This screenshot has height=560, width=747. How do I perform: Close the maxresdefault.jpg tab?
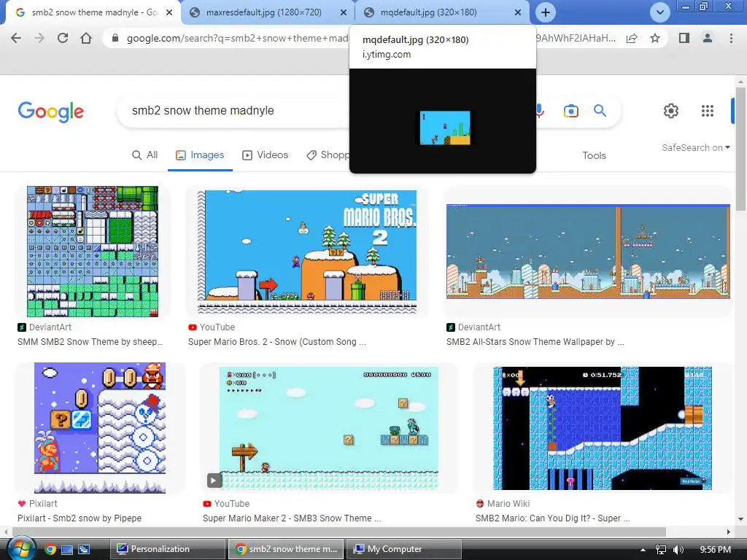(x=344, y=13)
